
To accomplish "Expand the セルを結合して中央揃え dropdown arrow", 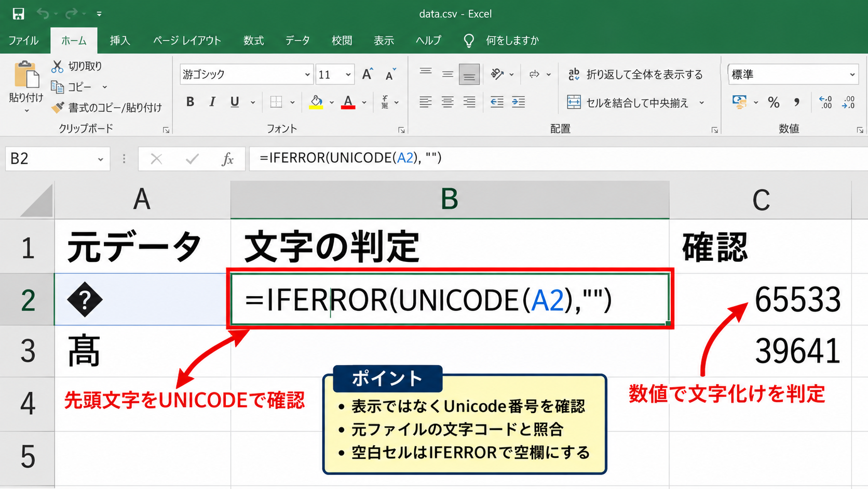I will [702, 102].
